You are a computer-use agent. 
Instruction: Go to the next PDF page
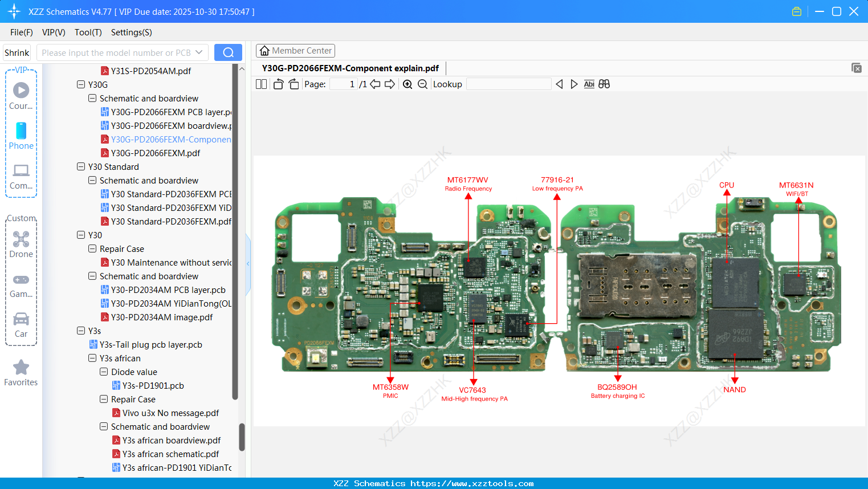point(389,84)
